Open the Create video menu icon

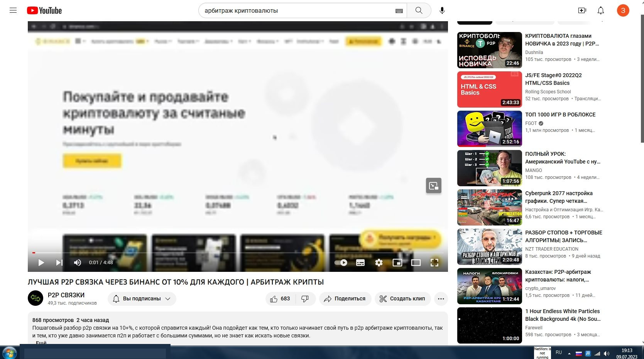pyautogui.click(x=582, y=10)
